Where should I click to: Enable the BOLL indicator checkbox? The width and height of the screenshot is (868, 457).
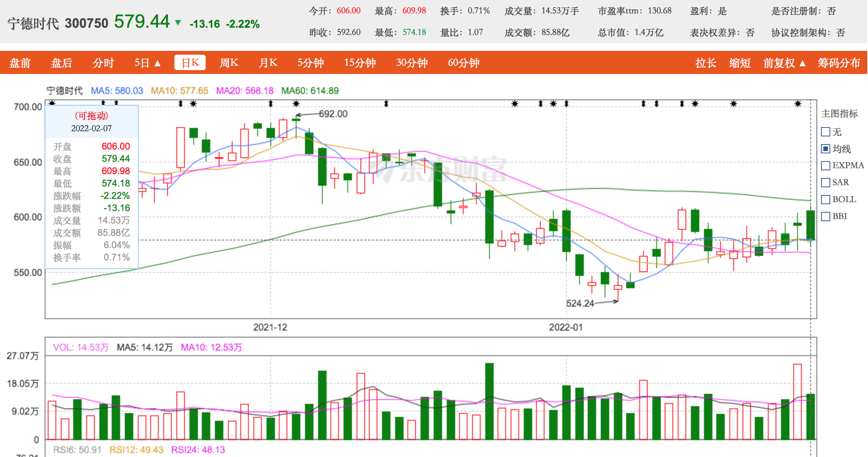coord(826,200)
